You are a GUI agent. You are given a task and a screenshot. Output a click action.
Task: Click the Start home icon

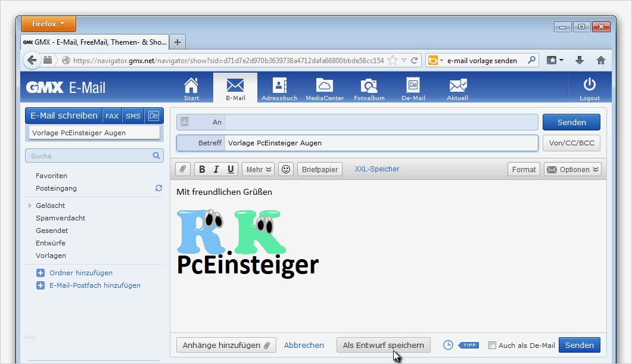(192, 87)
